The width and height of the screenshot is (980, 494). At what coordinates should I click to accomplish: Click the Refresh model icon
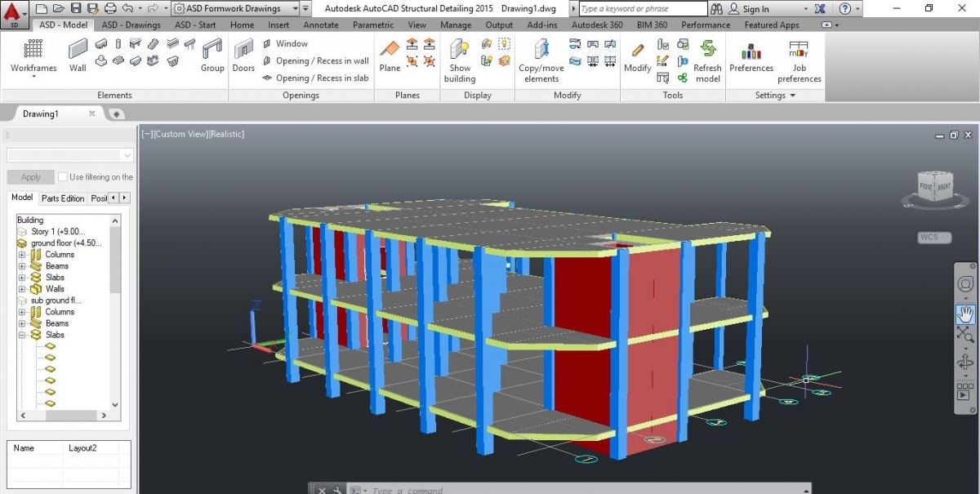click(x=707, y=54)
